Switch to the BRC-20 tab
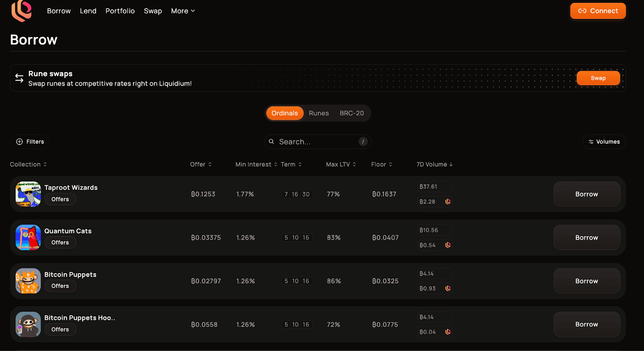644x351 pixels. (x=352, y=113)
